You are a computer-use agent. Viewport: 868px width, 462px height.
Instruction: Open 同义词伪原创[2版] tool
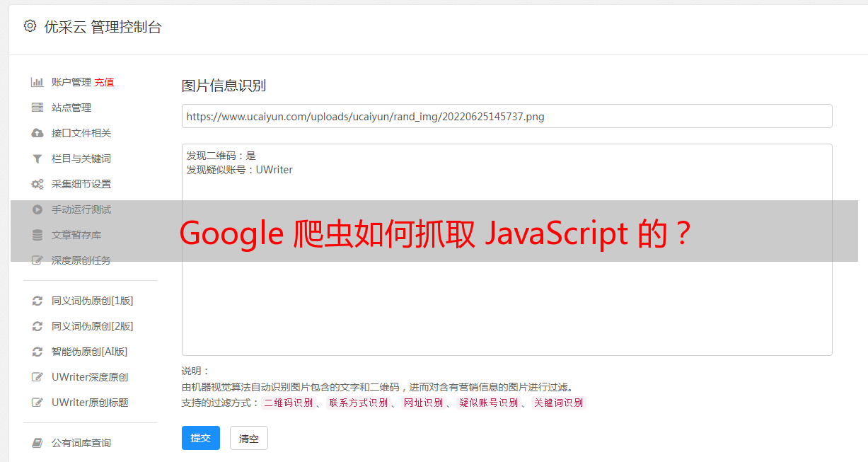click(x=93, y=326)
